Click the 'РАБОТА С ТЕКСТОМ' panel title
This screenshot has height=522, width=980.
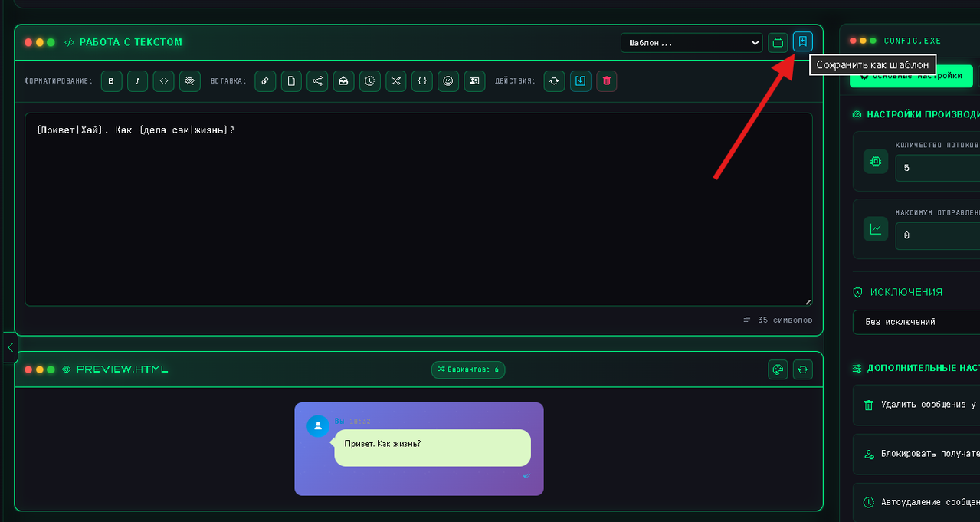click(131, 42)
